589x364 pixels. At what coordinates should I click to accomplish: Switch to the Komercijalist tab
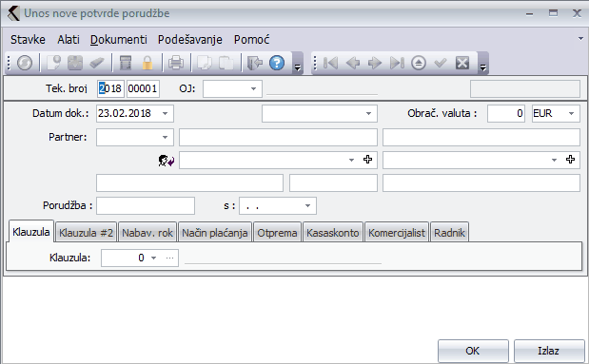click(397, 233)
